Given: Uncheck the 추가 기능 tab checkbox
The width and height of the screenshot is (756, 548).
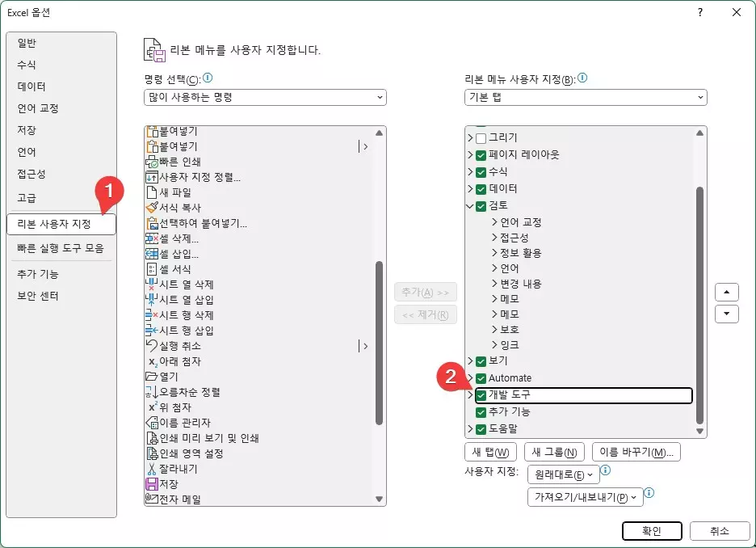Looking at the screenshot, I should (x=481, y=412).
